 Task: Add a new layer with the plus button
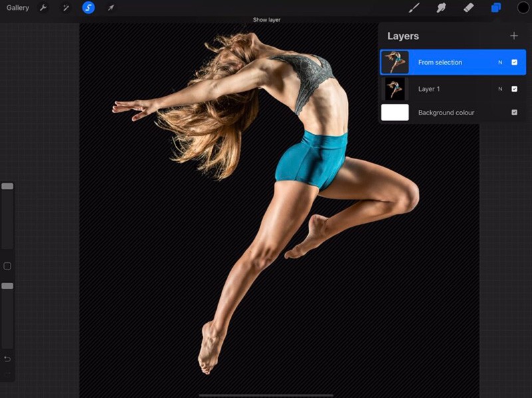(x=514, y=36)
